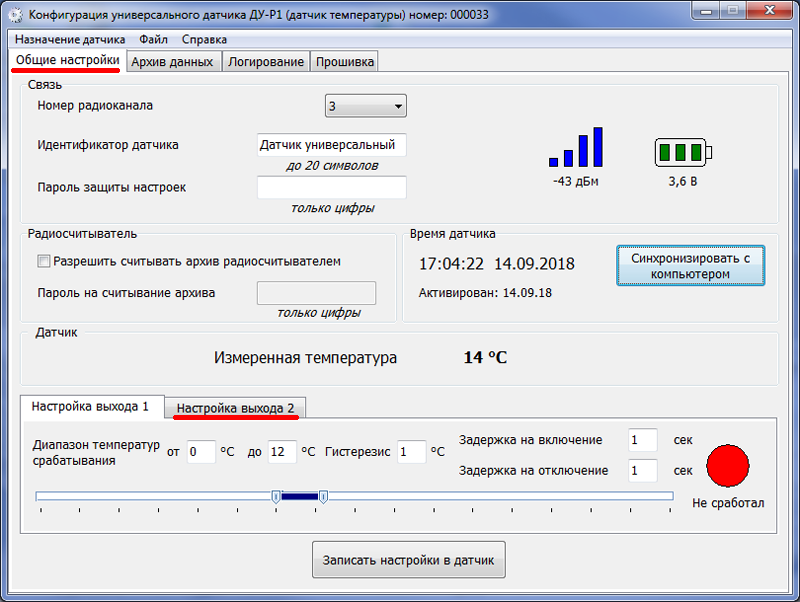Click the Гистерезис value field
Viewport: 800px width, 602px height.
411,452
